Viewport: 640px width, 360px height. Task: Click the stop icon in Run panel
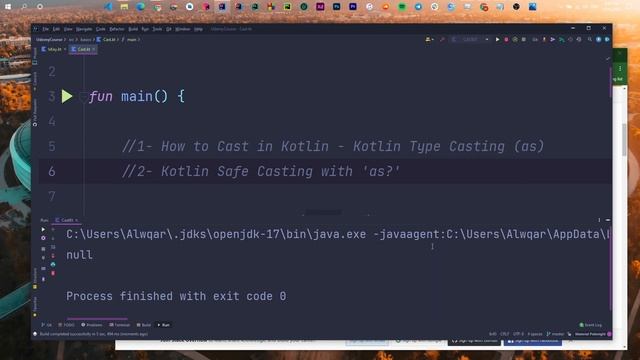(x=43, y=249)
